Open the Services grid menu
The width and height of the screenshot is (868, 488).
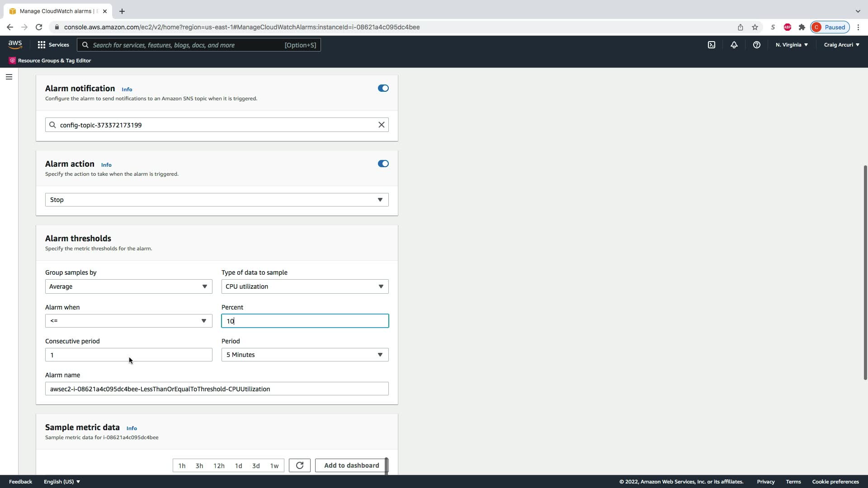[x=53, y=45]
